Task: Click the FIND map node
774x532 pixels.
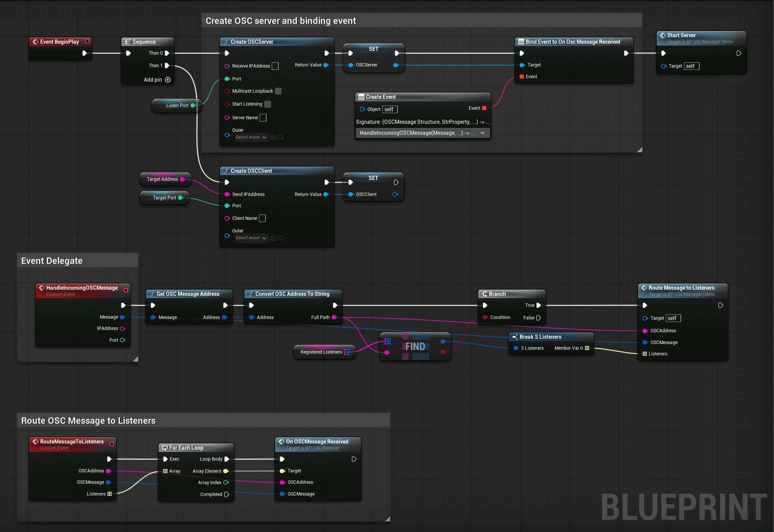Action: click(x=415, y=346)
